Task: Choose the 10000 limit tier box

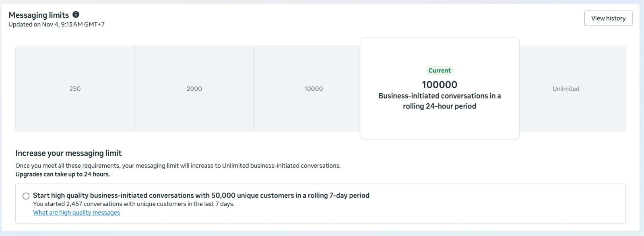Action: (x=313, y=88)
